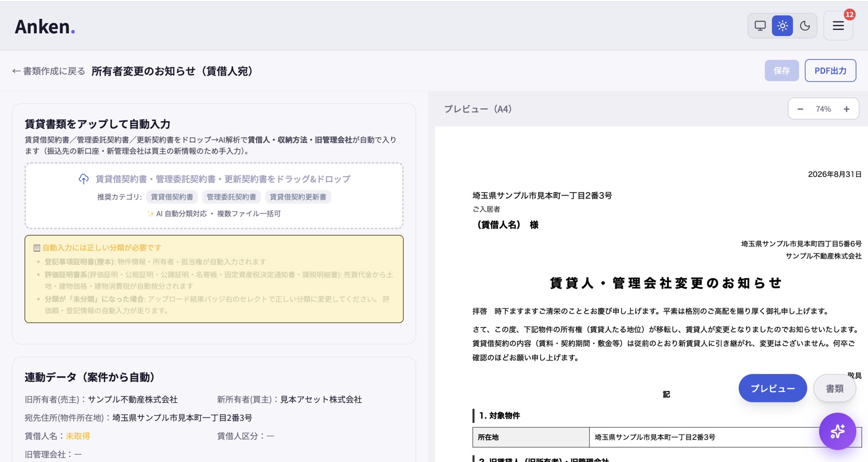
Task: Click the 1. 対象物件 section heading
Action: click(499, 416)
